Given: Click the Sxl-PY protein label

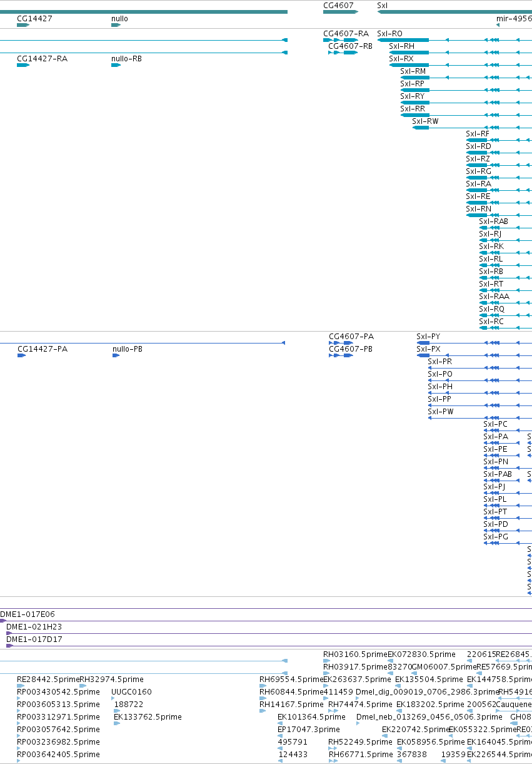Looking at the screenshot, I should 428,336.
